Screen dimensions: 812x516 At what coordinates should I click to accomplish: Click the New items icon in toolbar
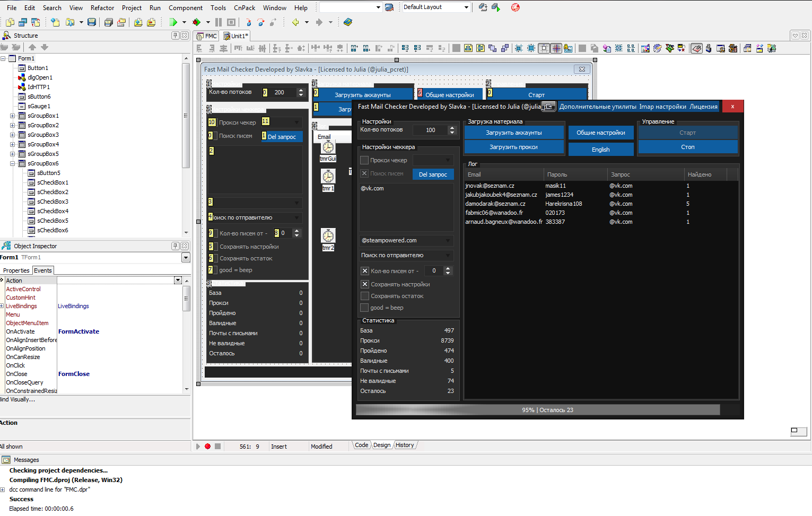click(x=55, y=22)
